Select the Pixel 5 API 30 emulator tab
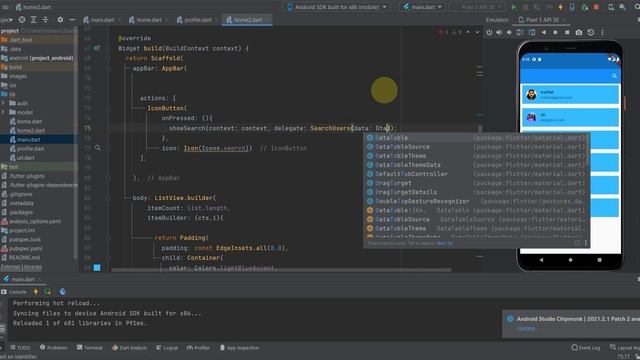Image resolution: width=640 pixels, height=360 pixels. pos(542,20)
